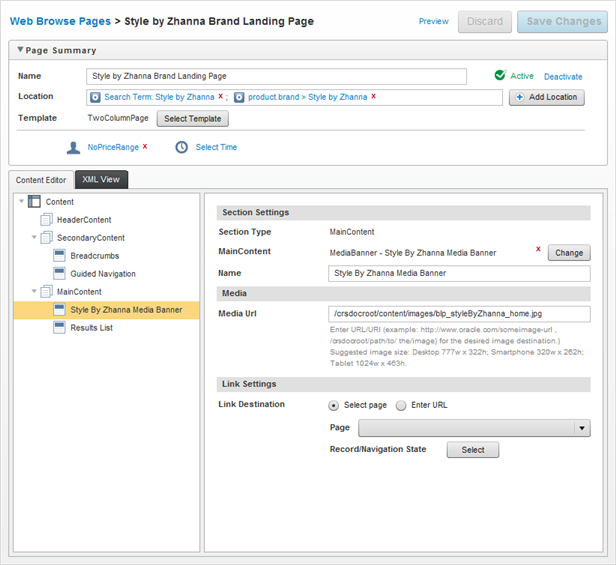Remove the product.brand Style by Zhanna location
616x565 pixels.
pyautogui.click(x=373, y=96)
